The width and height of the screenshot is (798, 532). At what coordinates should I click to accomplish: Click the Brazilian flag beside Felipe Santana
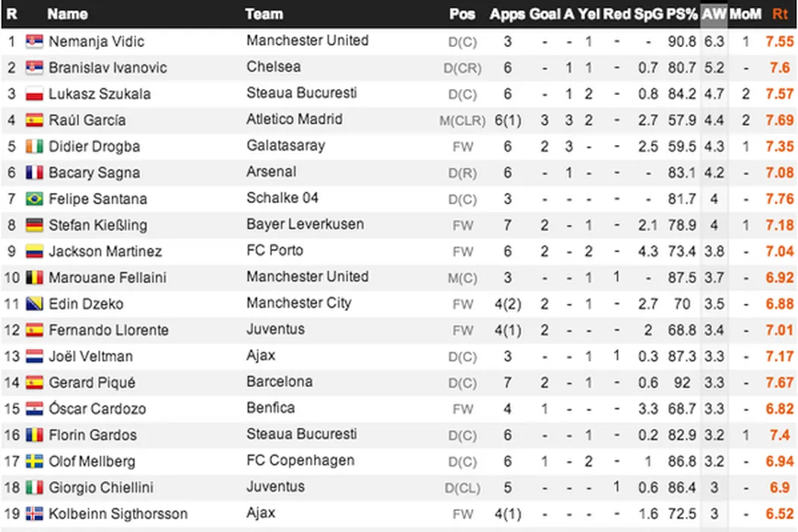pyautogui.click(x=34, y=199)
